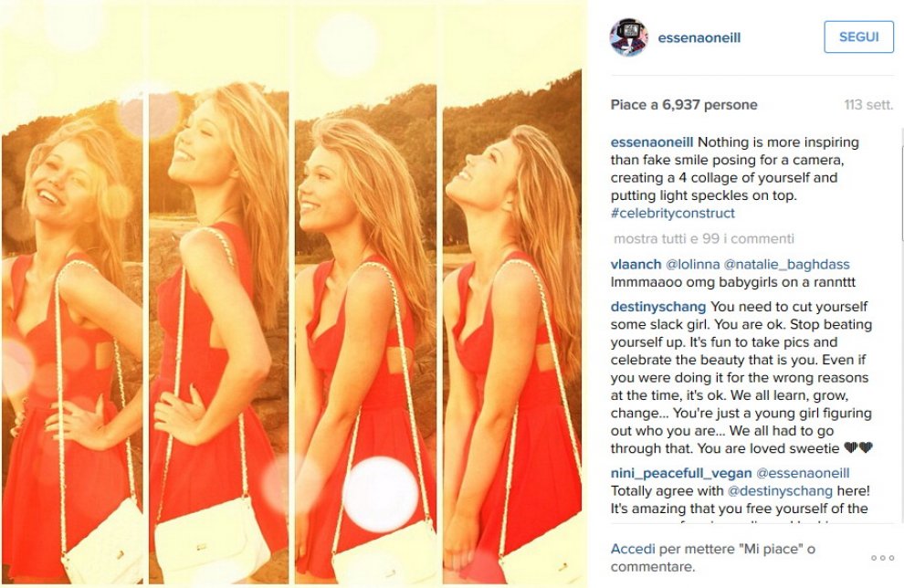
Task: Click the Accedi login link
Action: click(x=633, y=549)
